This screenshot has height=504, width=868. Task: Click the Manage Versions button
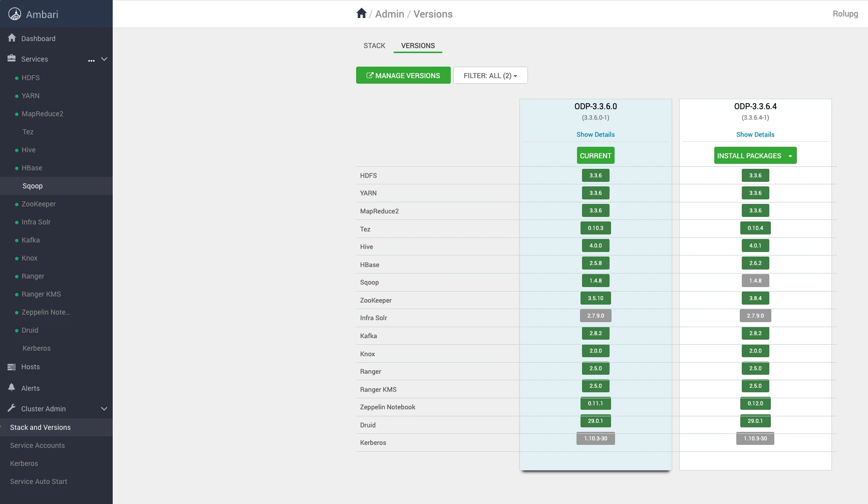(403, 76)
